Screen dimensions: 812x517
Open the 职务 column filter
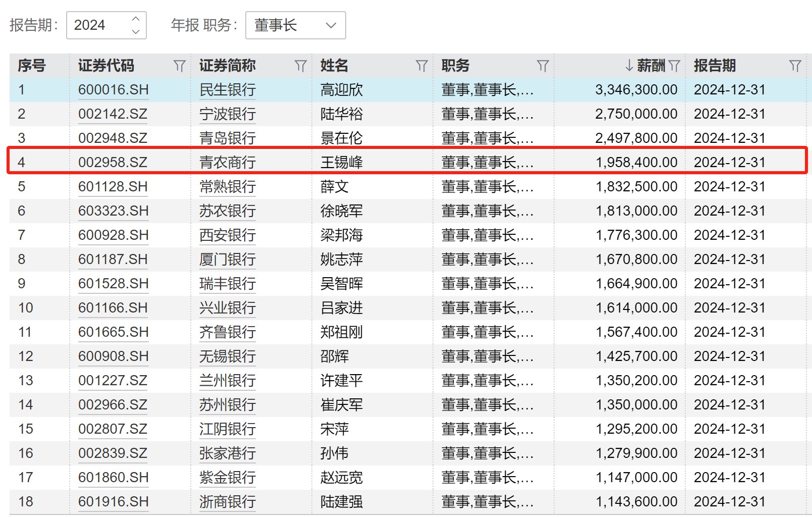(543, 66)
